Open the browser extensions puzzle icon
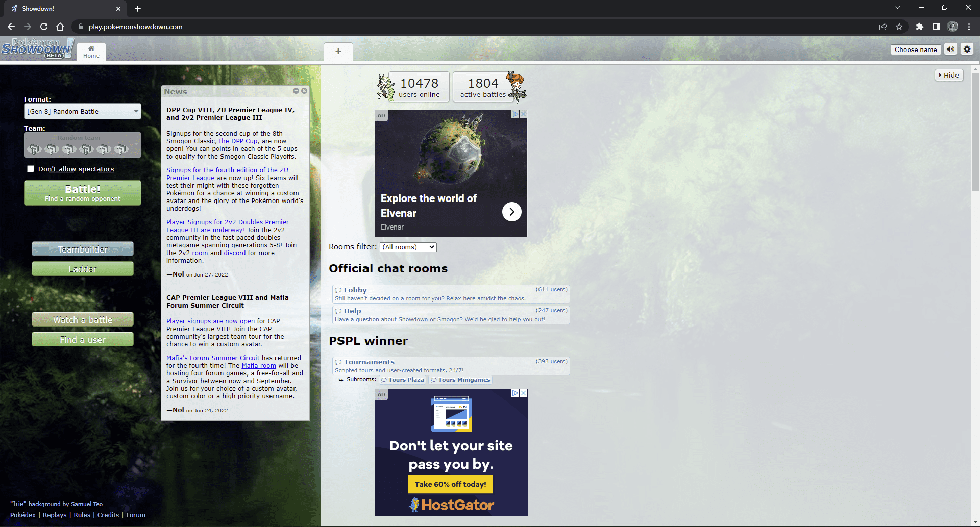The height and width of the screenshot is (527, 980). tap(920, 27)
